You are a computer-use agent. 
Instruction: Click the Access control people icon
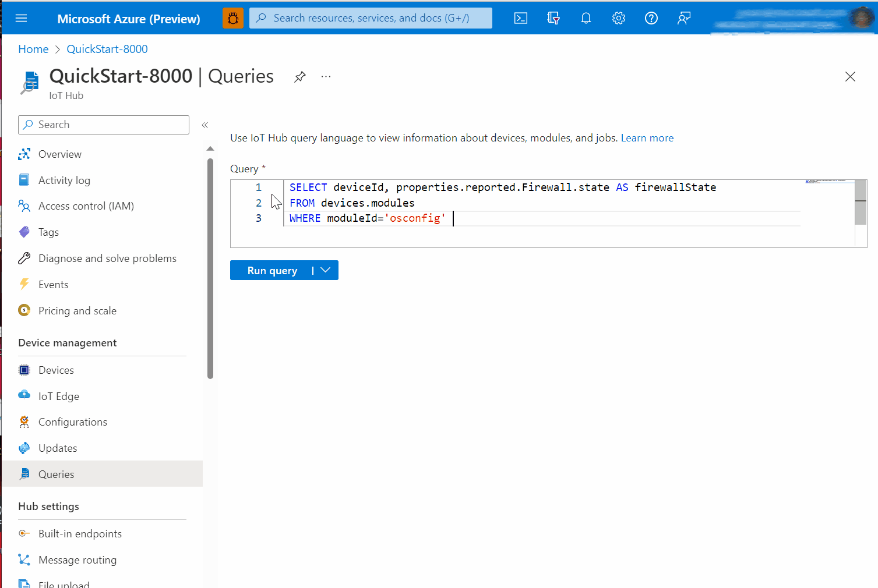24,206
